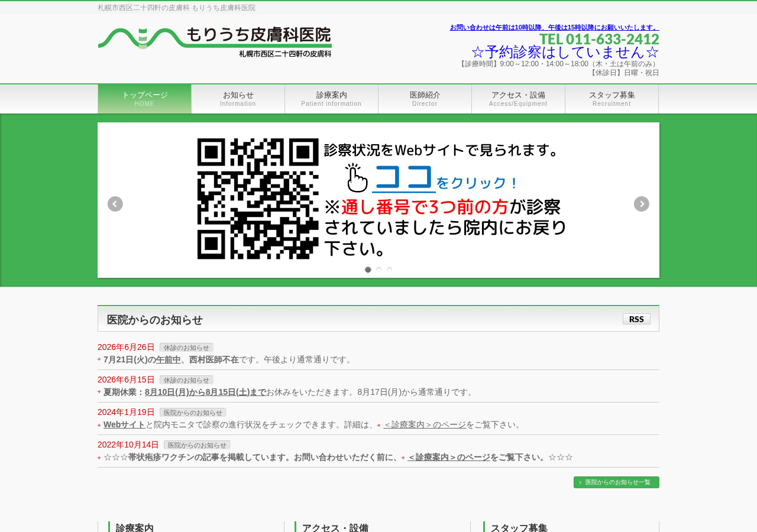757x532 pixels.
Task: Click 【休診日】日曜・祝日 text
Action: click(x=624, y=73)
